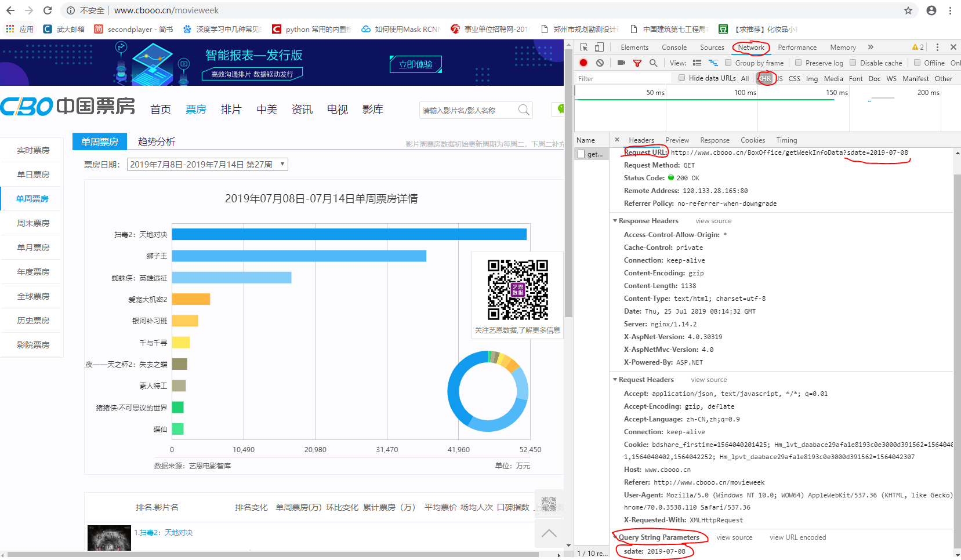Open the Apps bookmarks shortcut
Image resolution: width=961 pixels, height=560 pixels.
point(20,29)
